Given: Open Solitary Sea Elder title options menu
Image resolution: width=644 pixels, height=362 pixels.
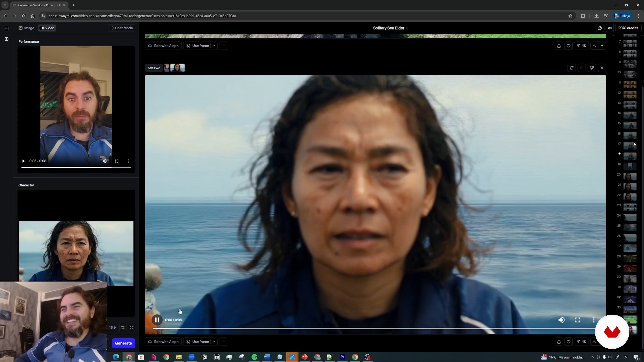Looking at the screenshot, I should 408,28.
